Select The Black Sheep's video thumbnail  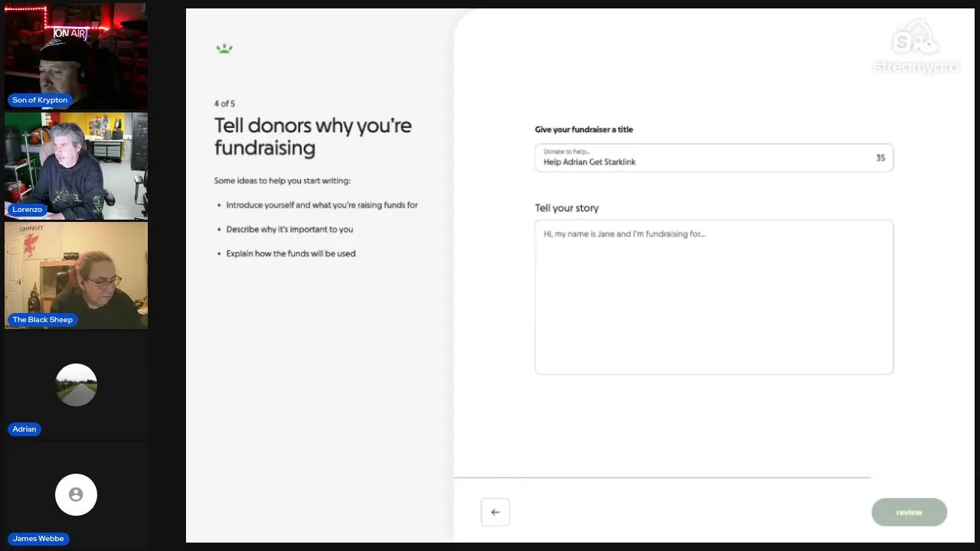click(x=76, y=275)
